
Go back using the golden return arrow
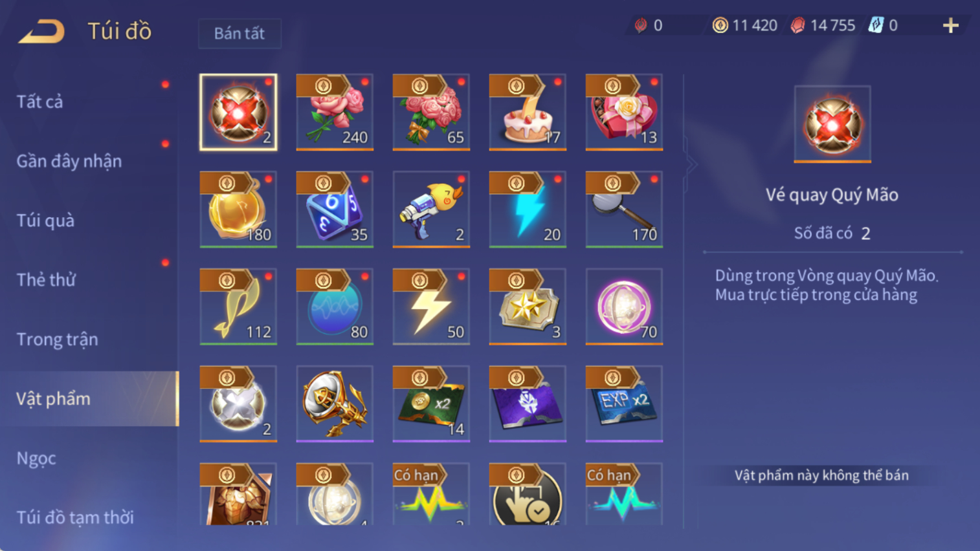41,31
